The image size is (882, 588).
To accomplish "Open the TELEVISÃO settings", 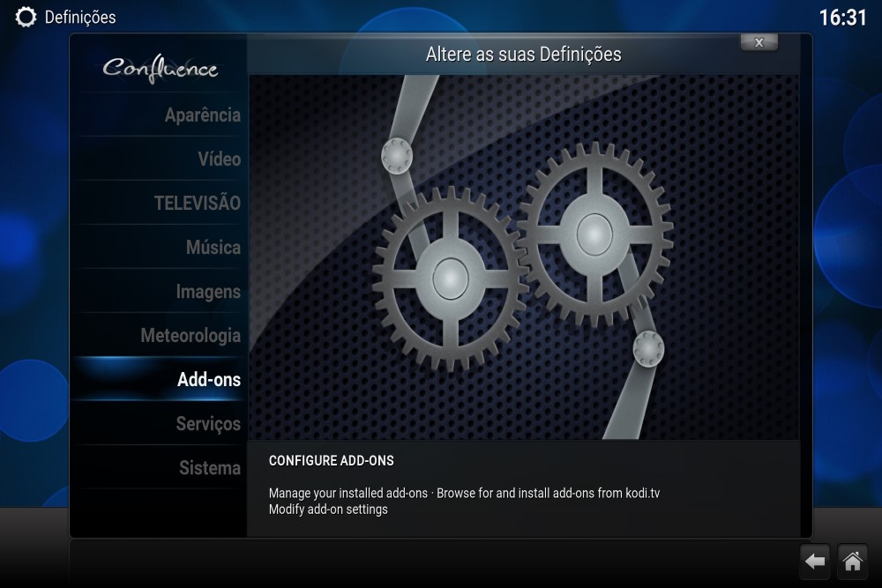I will pyautogui.click(x=197, y=204).
